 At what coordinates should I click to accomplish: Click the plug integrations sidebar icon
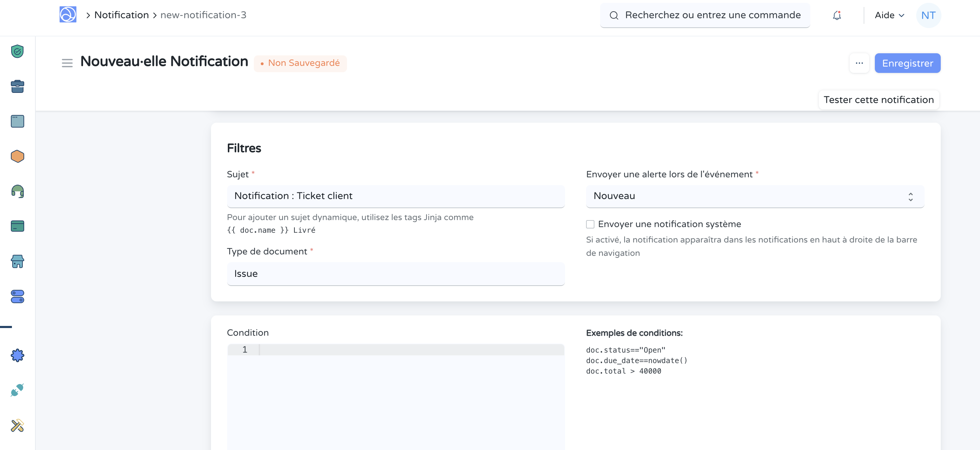[x=18, y=390]
